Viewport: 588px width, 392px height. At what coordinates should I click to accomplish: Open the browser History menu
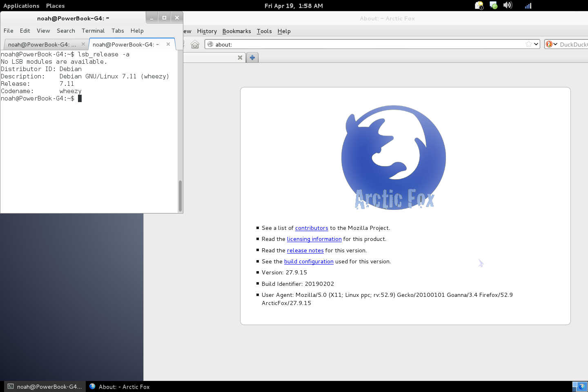tap(207, 31)
